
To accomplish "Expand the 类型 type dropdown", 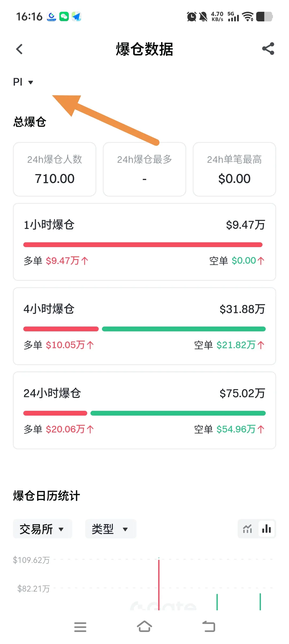I will coord(110,529).
